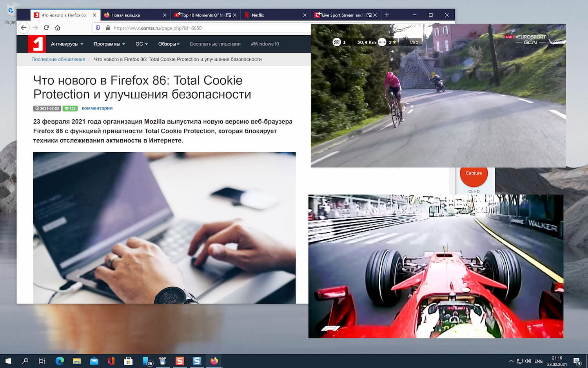The height and width of the screenshot is (368, 588).
Task: Open Microsoft Store from taskbar
Action: [128, 361]
